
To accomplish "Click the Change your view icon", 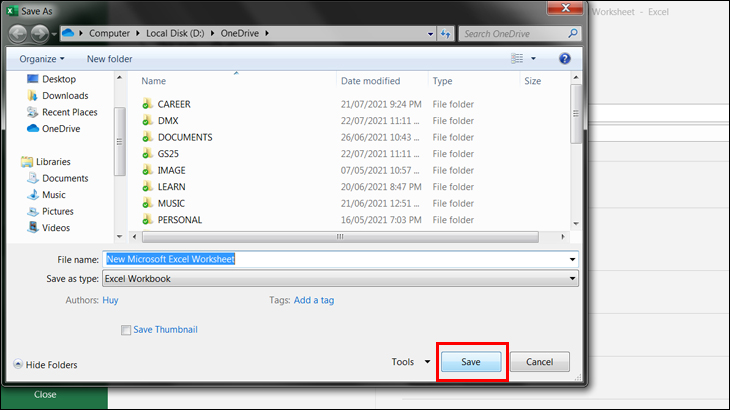I will coord(517,59).
